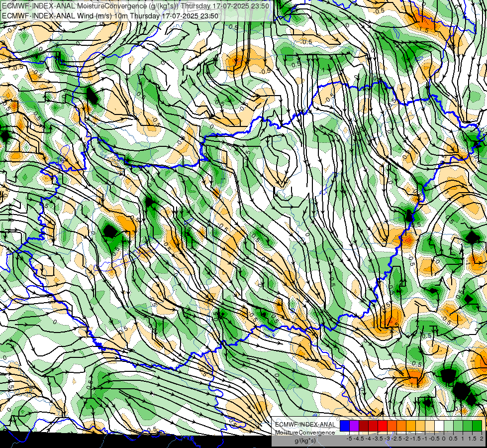487x448 pixels.
Task: Choose the swatch between -1.5 and -1
Action: click(420, 426)
